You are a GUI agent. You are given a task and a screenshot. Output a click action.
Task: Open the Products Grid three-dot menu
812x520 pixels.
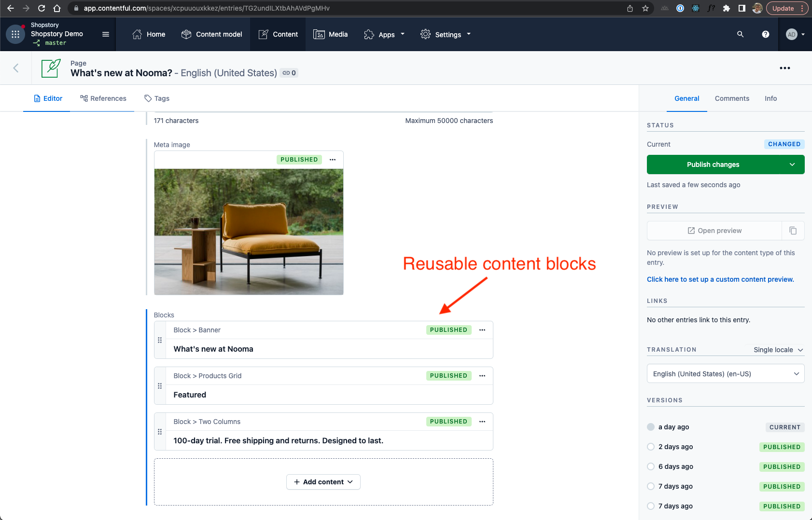(482, 376)
